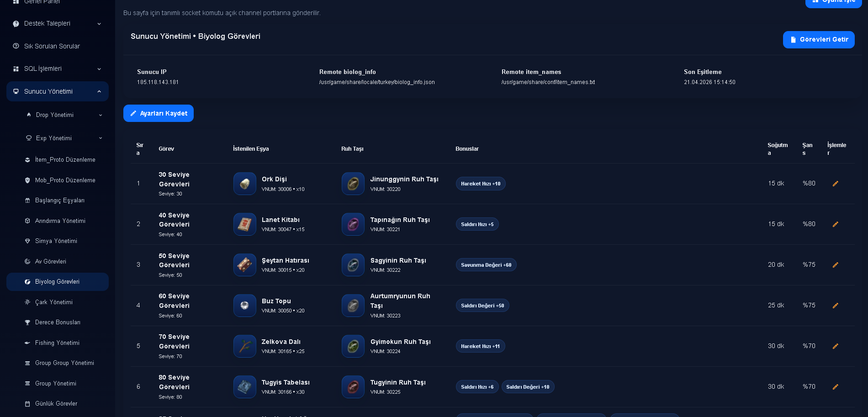The image size is (868, 417).
Task: Click the Sunucu Yönetimi monitor icon
Action: coord(16,91)
